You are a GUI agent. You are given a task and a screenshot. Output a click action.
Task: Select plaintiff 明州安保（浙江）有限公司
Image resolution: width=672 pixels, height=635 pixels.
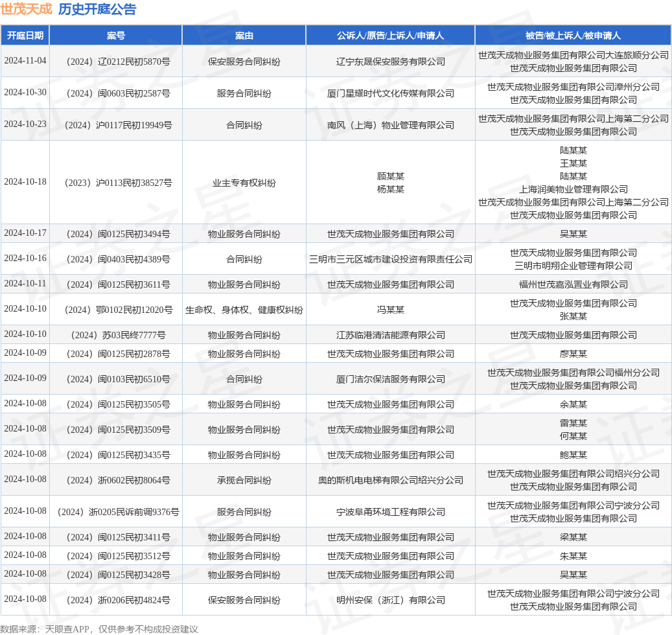tap(390, 600)
